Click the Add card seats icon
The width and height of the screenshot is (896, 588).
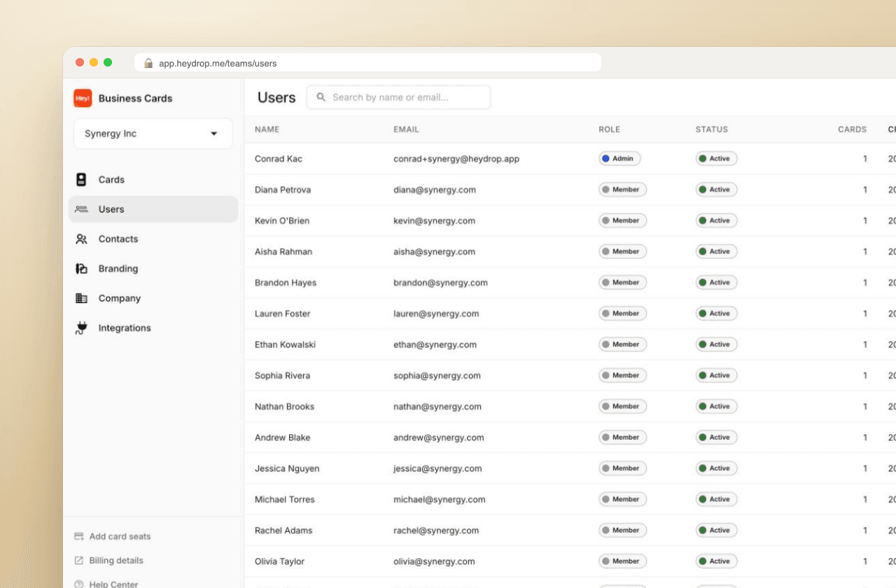79,537
